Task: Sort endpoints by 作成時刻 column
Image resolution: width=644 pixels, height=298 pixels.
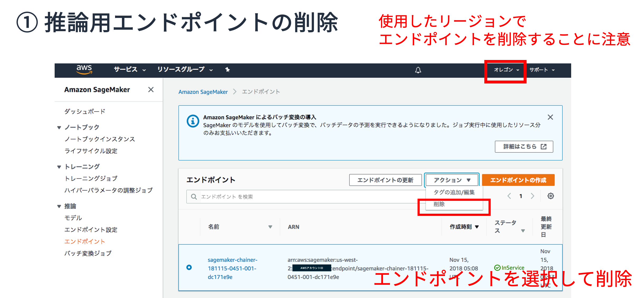Action: pyautogui.click(x=477, y=227)
